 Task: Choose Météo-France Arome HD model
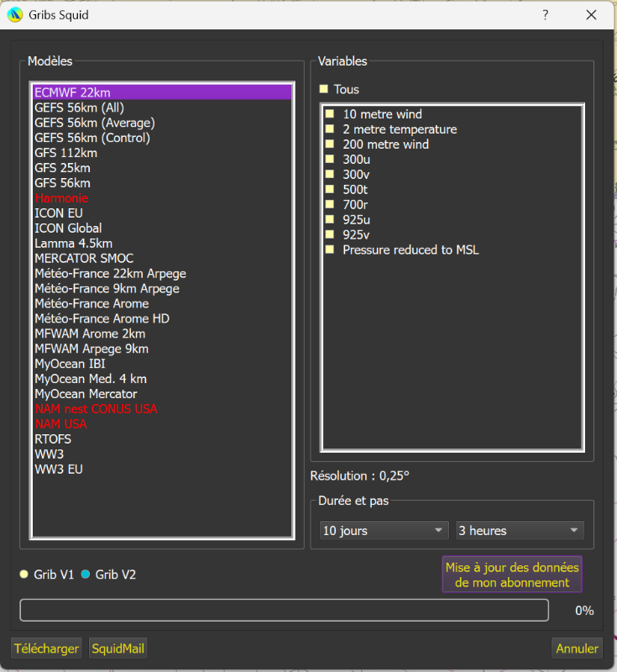coord(102,319)
